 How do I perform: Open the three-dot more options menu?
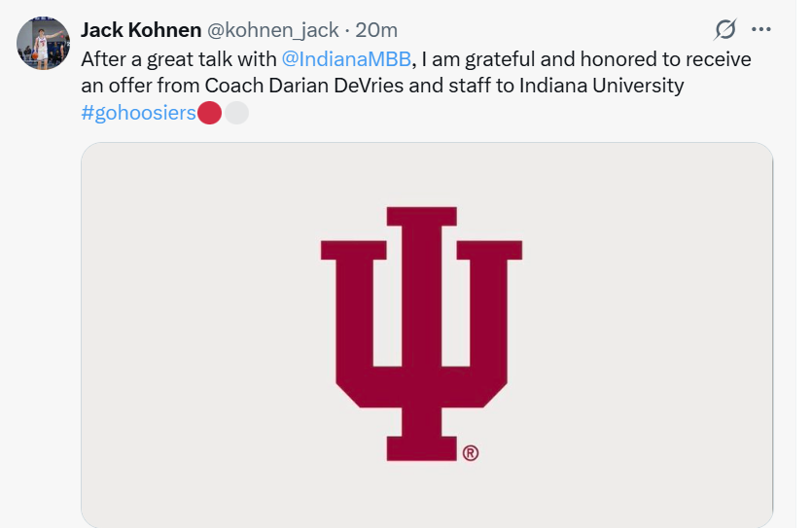(761, 29)
